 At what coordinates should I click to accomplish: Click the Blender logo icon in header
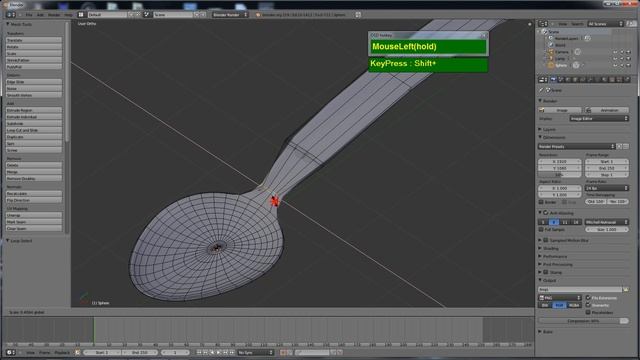258,15
